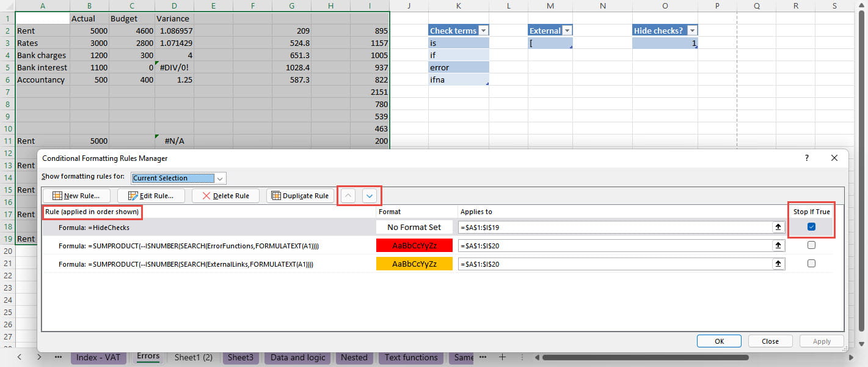
Task: Switch to the Errors sheet tab
Action: click(148, 357)
